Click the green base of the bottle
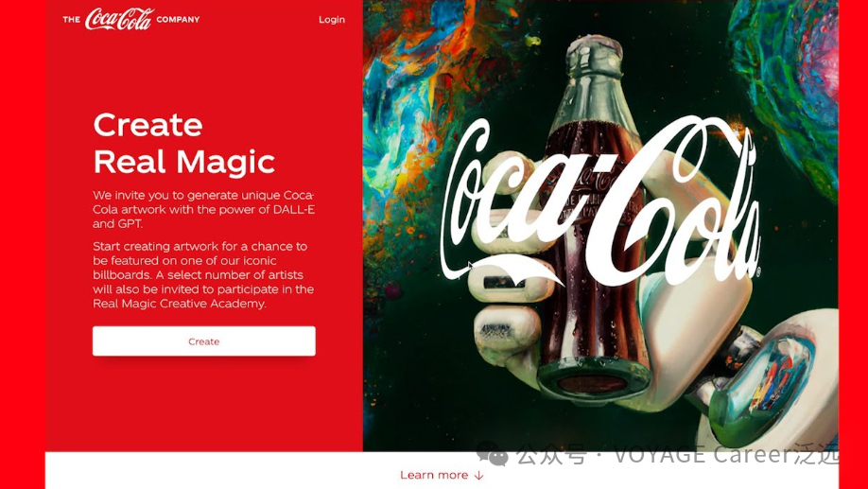This screenshot has width=868, height=489. pyautogui.click(x=594, y=379)
